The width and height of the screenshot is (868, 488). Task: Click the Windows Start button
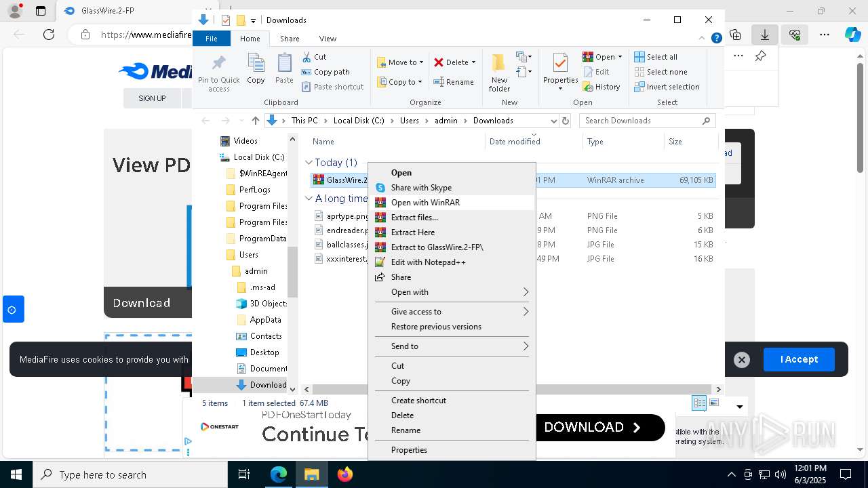point(16,474)
